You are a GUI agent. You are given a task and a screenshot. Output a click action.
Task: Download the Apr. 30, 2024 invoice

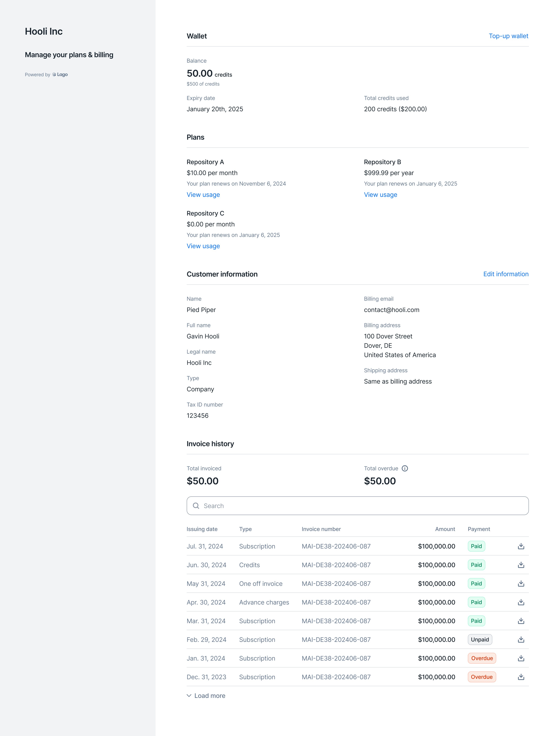point(521,602)
